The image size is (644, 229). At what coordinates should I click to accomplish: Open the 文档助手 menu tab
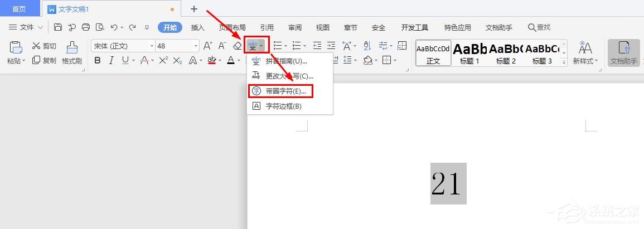coord(499,27)
